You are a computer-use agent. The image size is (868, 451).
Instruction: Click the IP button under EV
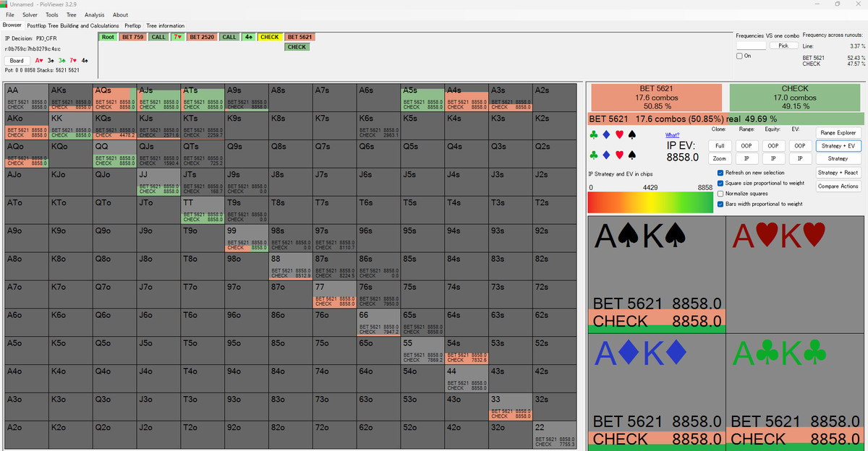tap(799, 158)
